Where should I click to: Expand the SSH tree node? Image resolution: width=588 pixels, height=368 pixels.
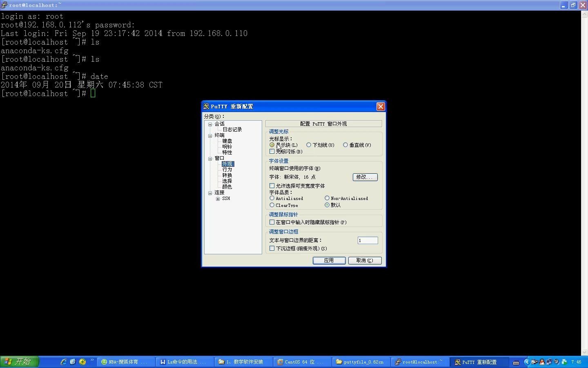218,199
